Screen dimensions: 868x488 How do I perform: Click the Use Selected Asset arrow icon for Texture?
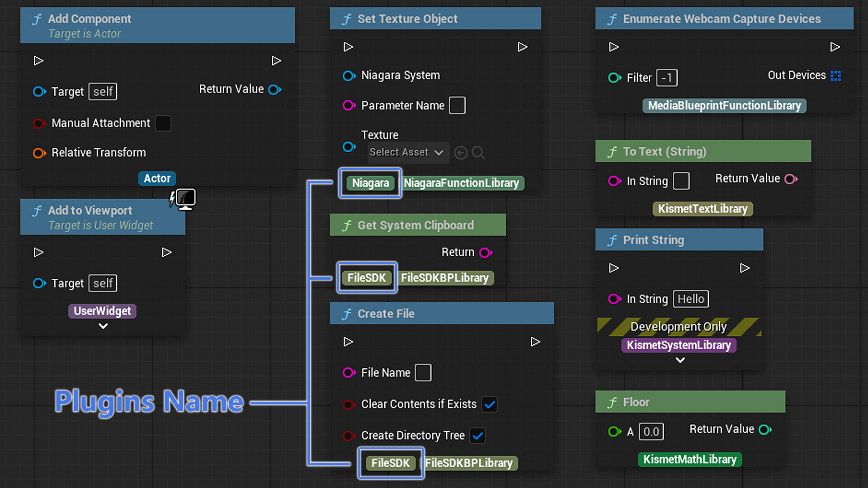(x=461, y=153)
